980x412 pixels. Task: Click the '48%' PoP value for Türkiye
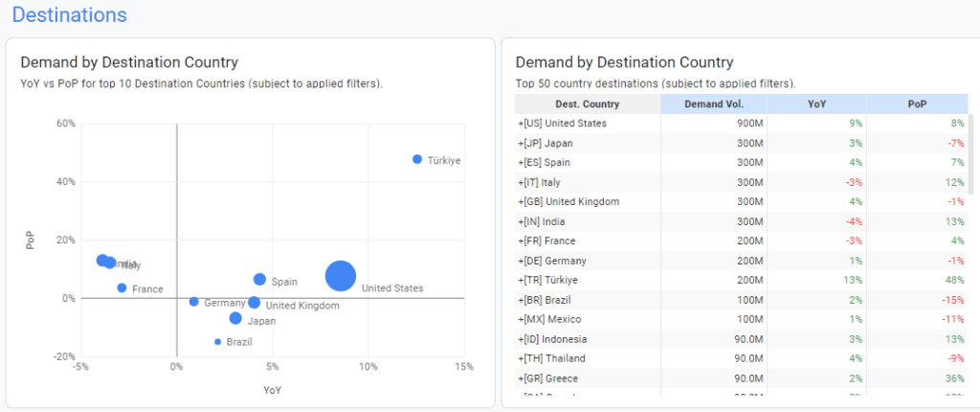click(956, 280)
